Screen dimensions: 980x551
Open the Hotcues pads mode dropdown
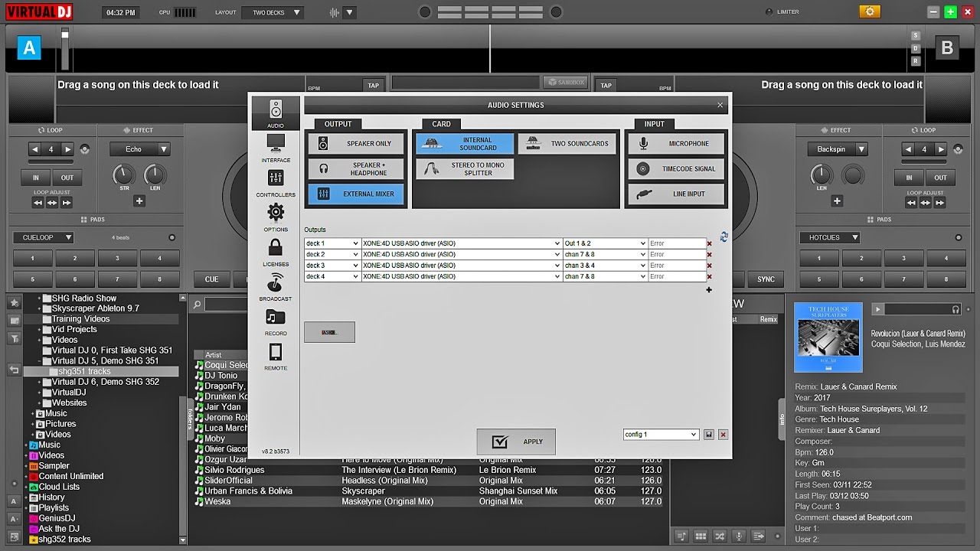click(x=829, y=237)
